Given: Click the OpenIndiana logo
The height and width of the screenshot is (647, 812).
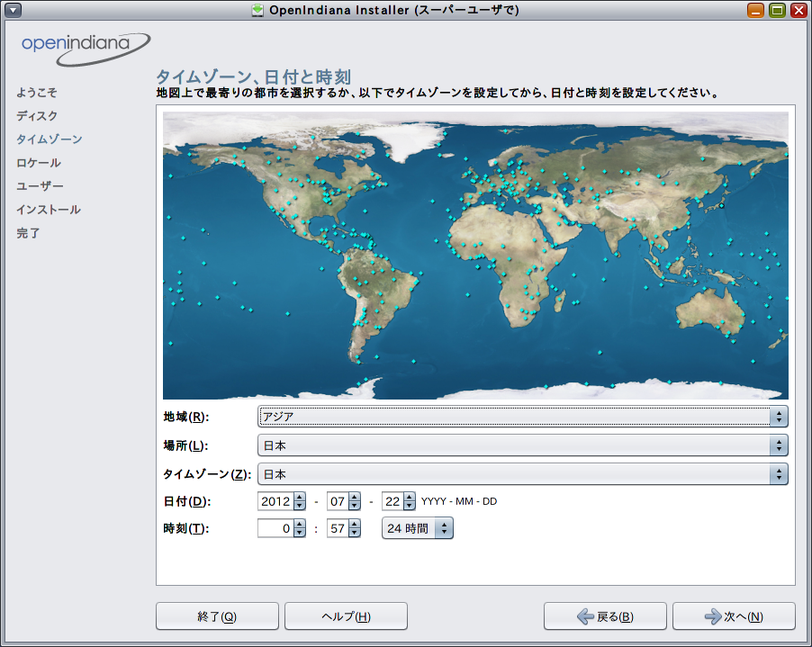Looking at the screenshot, I should [86, 48].
